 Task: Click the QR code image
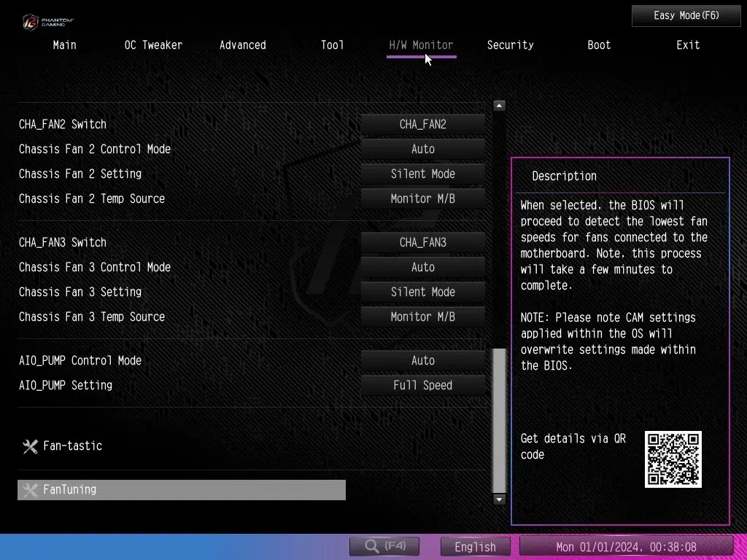point(673,459)
